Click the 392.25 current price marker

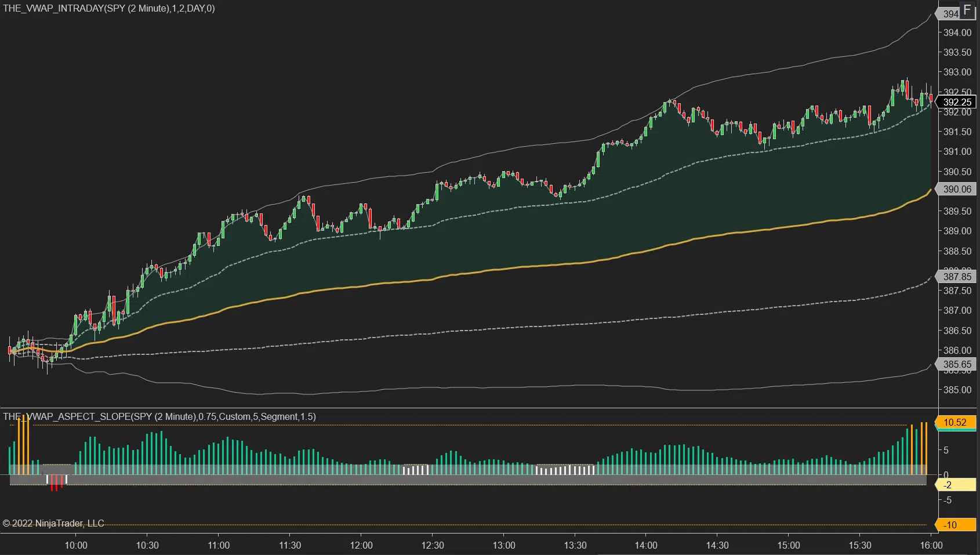click(x=957, y=102)
